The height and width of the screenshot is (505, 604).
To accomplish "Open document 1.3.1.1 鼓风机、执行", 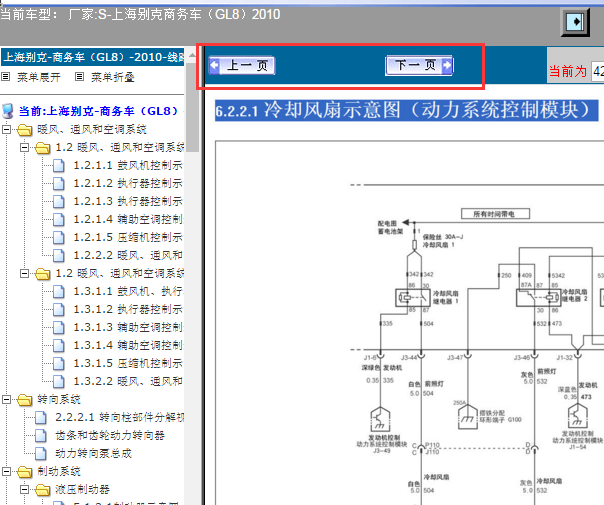I will coord(128,292).
